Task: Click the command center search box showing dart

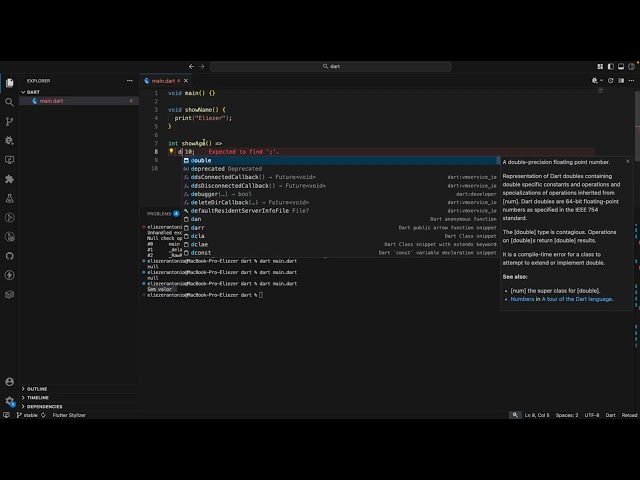Action: coord(331,66)
